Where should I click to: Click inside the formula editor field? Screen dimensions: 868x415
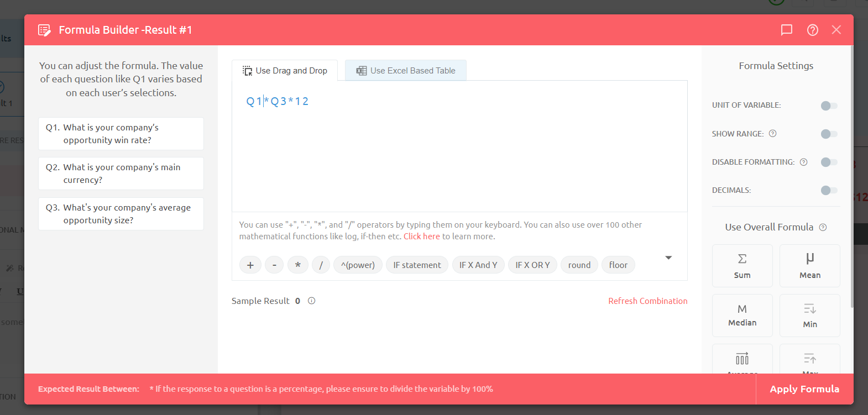[459, 155]
